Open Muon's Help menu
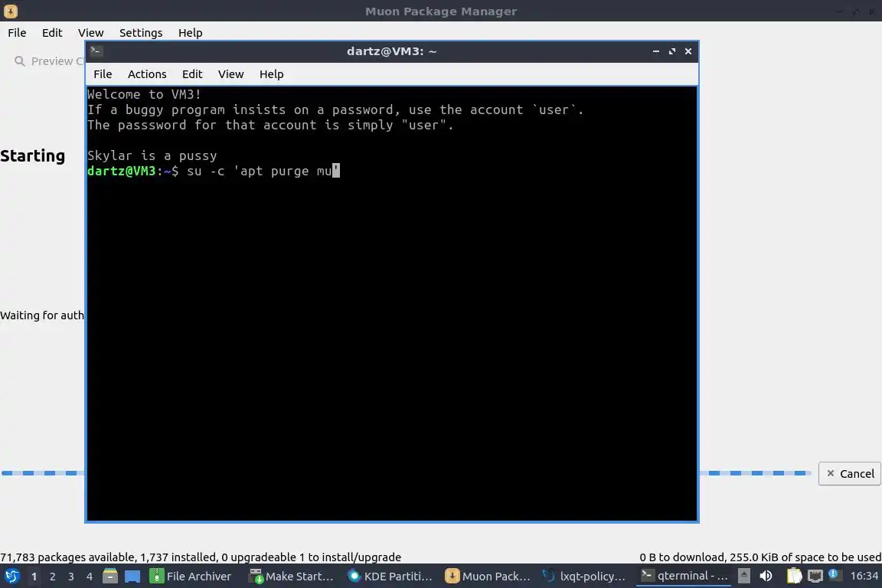The image size is (882, 588). coord(190,33)
